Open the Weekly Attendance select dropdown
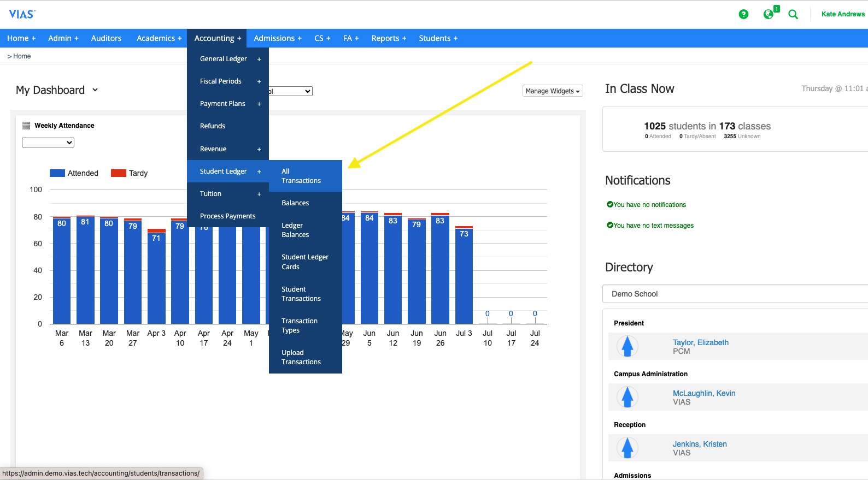The image size is (868, 480). coord(48,143)
